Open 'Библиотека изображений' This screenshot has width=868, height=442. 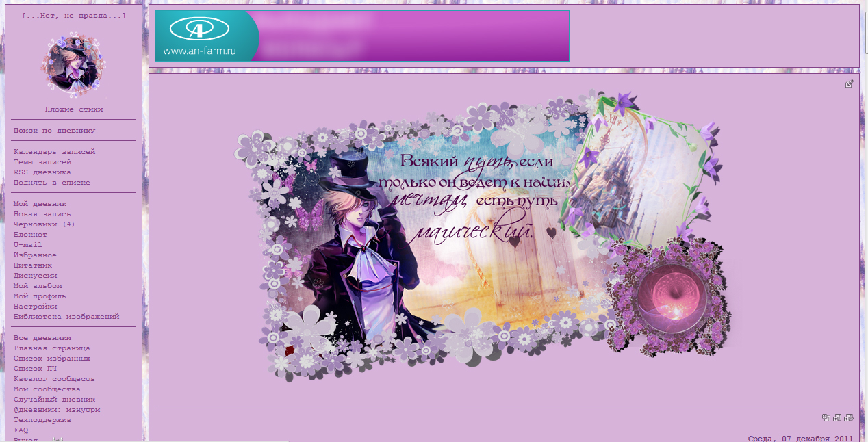(x=66, y=316)
